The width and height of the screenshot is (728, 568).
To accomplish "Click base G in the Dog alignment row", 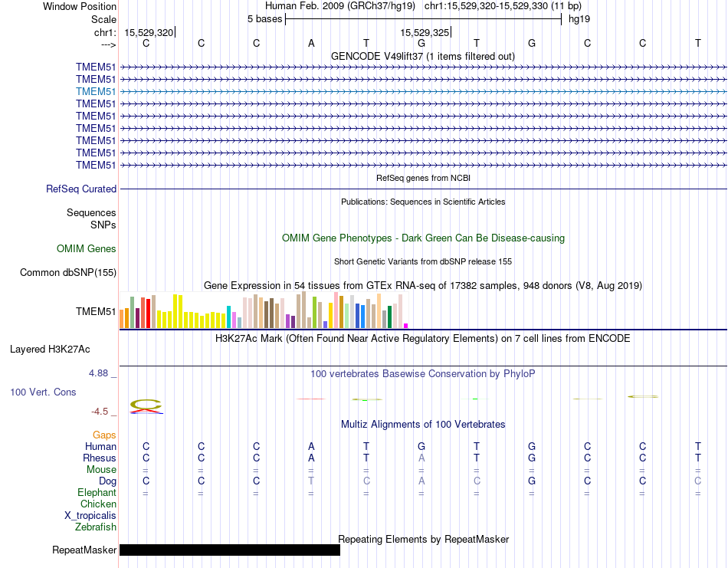I will 532,481.
